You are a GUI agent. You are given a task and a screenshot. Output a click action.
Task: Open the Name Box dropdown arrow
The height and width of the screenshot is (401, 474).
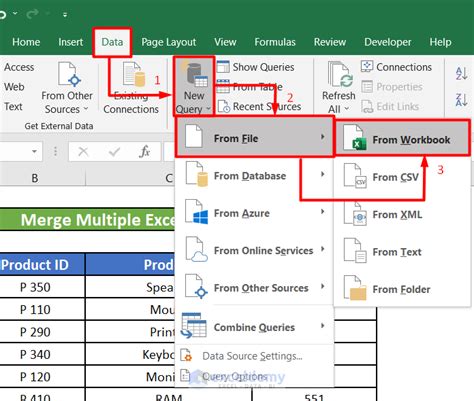[x=34, y=152]
